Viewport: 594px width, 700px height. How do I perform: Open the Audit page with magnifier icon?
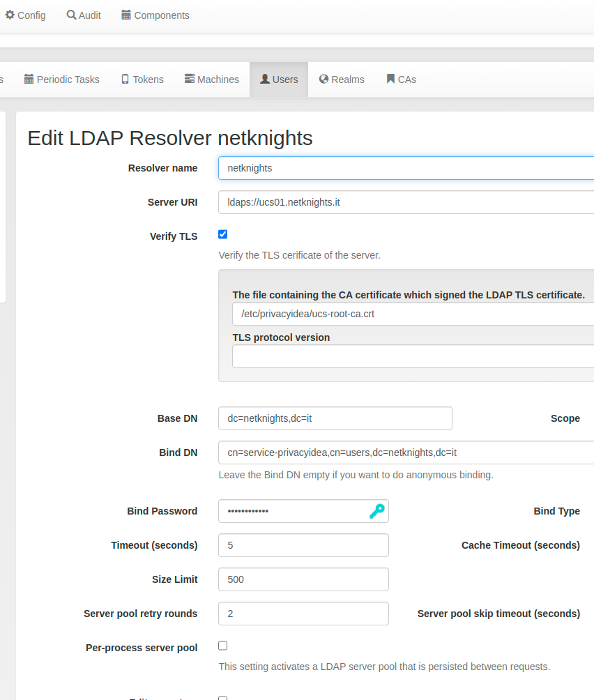[x=84, y=15]
